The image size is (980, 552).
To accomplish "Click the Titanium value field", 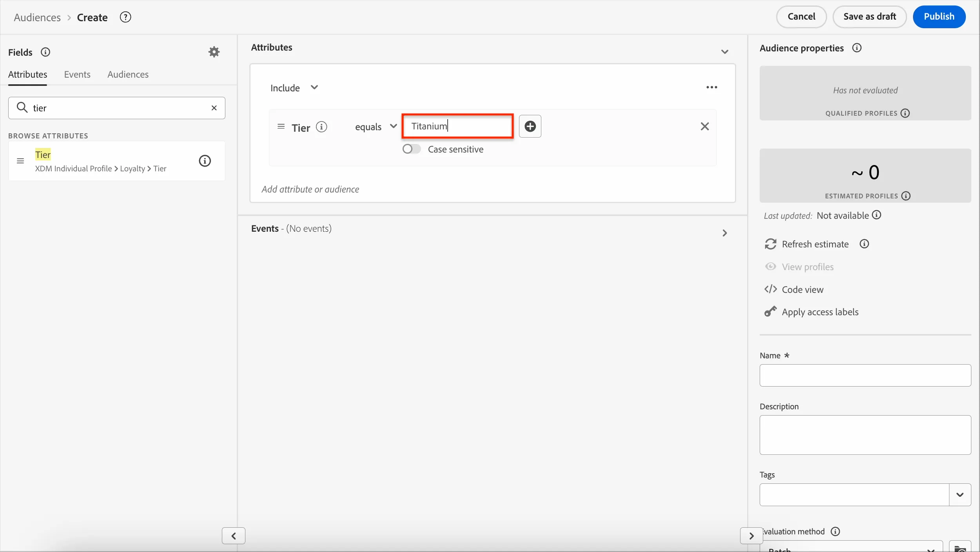I will coord(457,126).
